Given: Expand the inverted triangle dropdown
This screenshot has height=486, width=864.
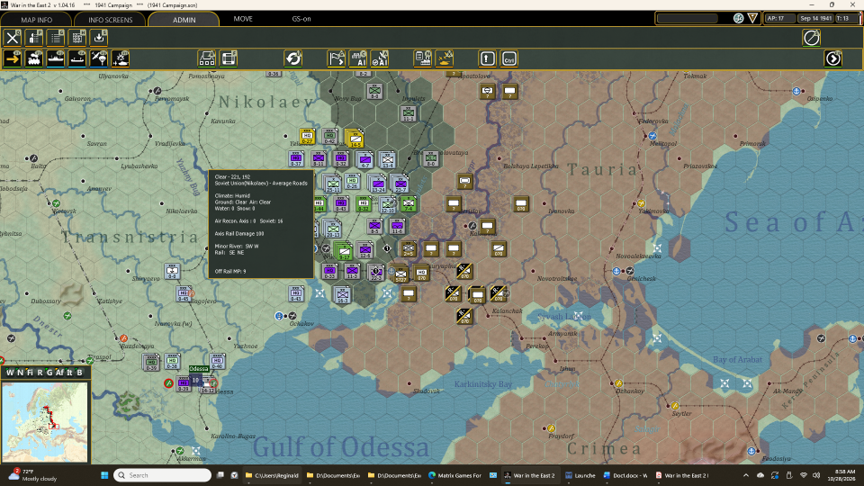Looking at the screenshot, I should (x=753, y=18).
